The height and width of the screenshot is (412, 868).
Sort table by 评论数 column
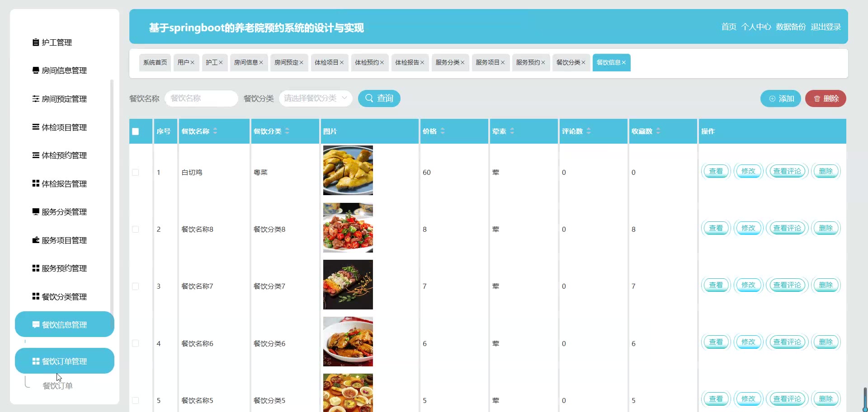tap(589, 131)
